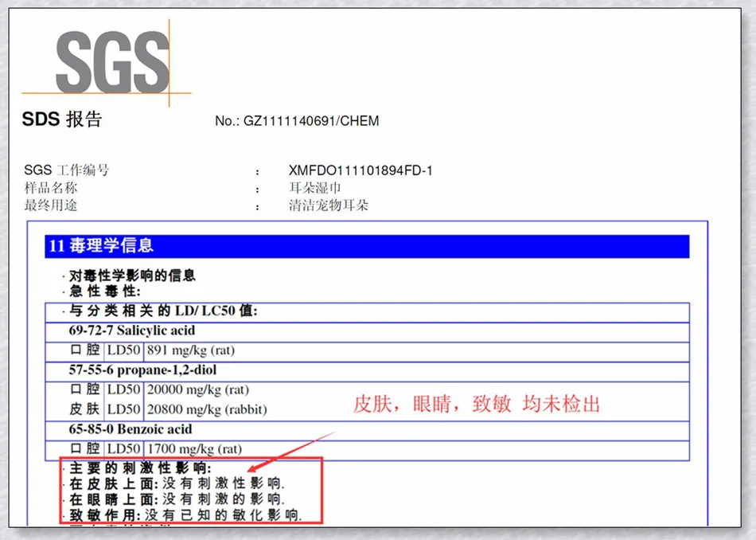756x540 pixels.
Task: Click the '主要的刺激性影响:' line
Action: tap(140, 468)
